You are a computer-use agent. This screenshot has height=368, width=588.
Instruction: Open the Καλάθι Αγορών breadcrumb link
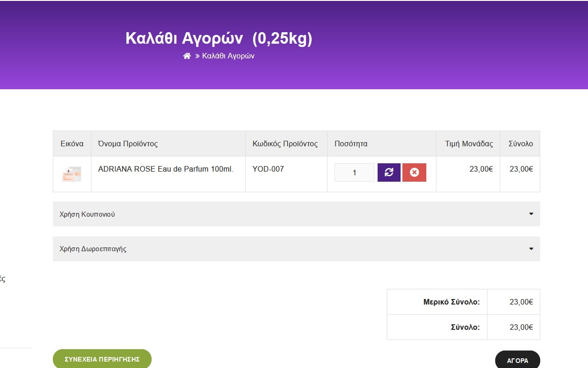228,56
